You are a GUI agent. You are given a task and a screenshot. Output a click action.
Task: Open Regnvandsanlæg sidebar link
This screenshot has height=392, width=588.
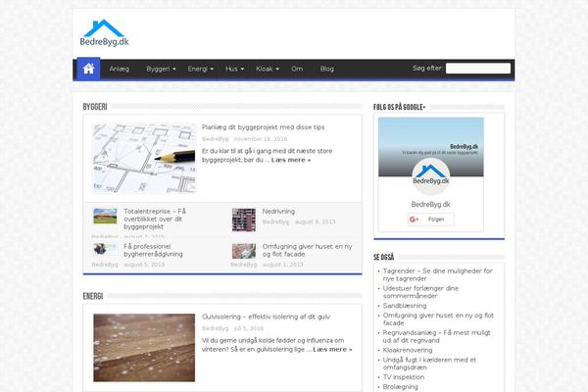click(x=436, y=336)
